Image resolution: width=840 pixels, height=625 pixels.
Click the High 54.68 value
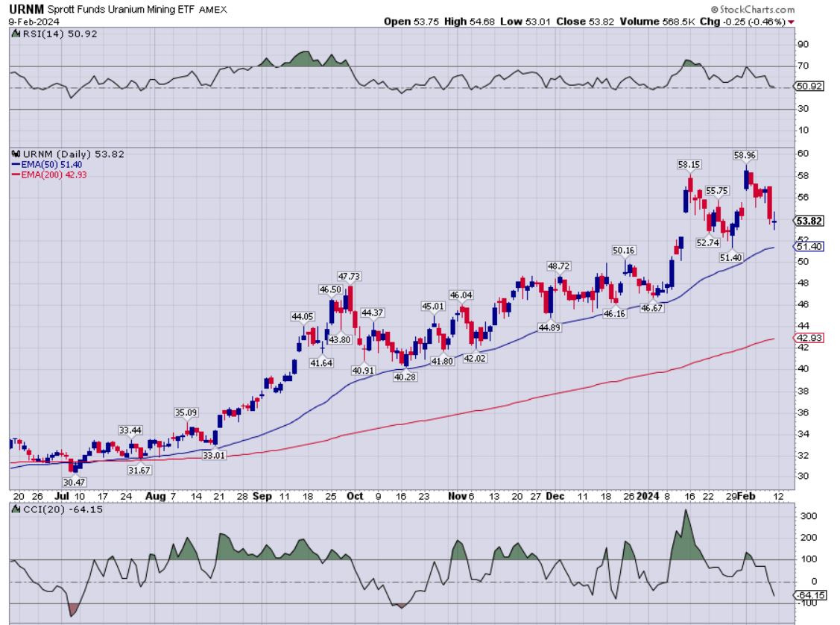470,22
